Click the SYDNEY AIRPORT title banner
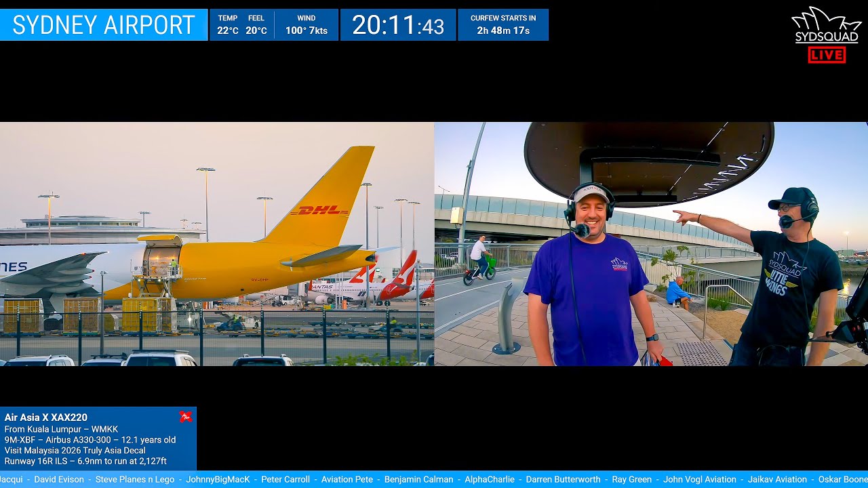The height and width of the screenshot is (488, 868). coord(104,25)
